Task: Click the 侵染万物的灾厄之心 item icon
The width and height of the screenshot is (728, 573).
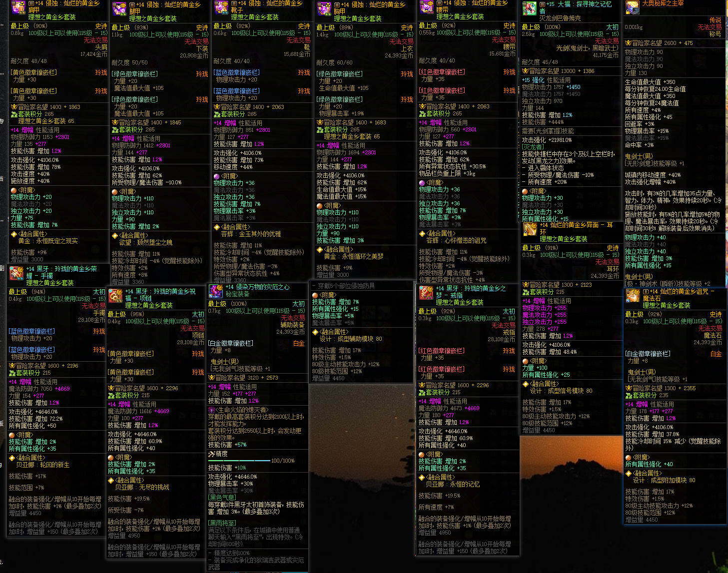Action: pos(216,291)
